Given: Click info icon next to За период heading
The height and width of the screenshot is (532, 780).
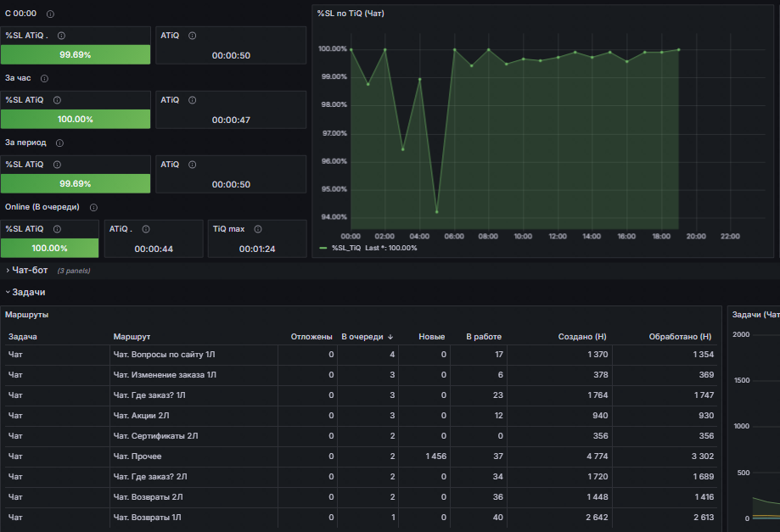Looking at the screenshot, I should [59, 143].
